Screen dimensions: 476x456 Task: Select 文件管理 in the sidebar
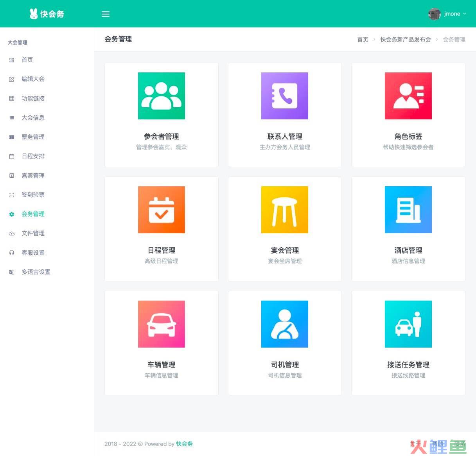point(33,233)
